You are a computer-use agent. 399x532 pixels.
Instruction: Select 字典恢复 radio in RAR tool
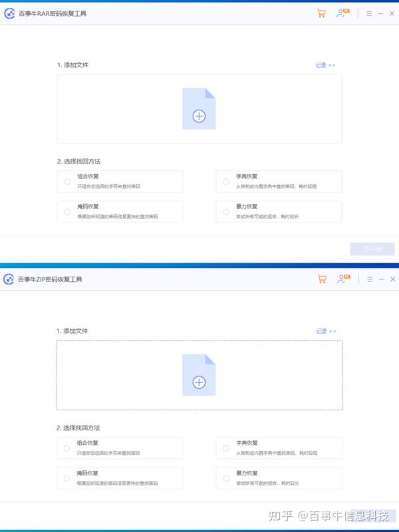pos(226,182)
